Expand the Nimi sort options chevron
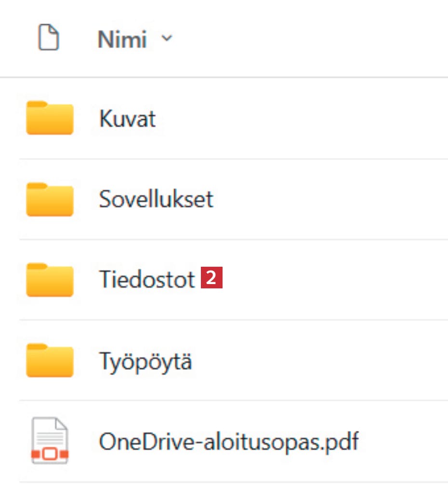Image resolution: width=448 pixels, height=493 pixels. click(166, 39)
